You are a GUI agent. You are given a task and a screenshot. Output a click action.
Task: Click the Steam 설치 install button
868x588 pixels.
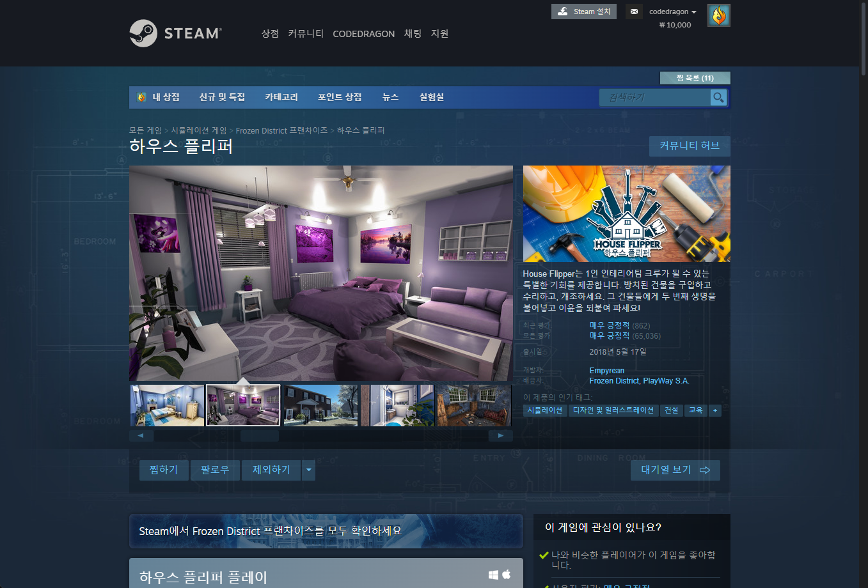(584, 12)
